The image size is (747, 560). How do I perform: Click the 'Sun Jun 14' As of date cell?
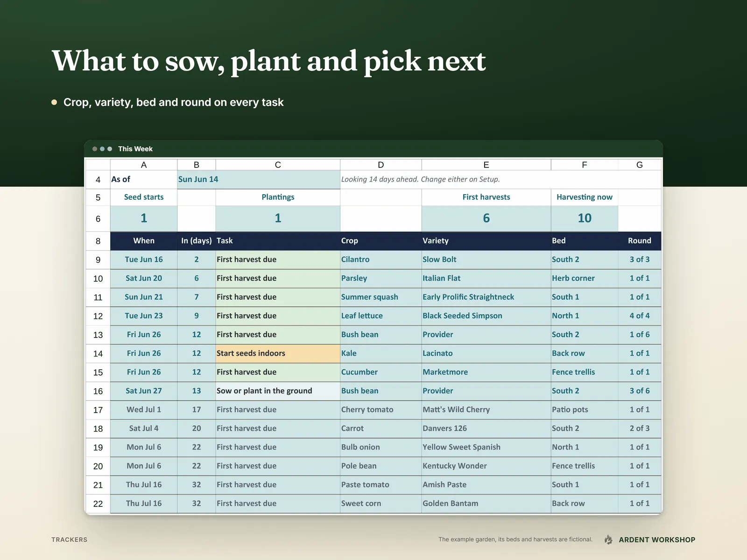[259, 180]
